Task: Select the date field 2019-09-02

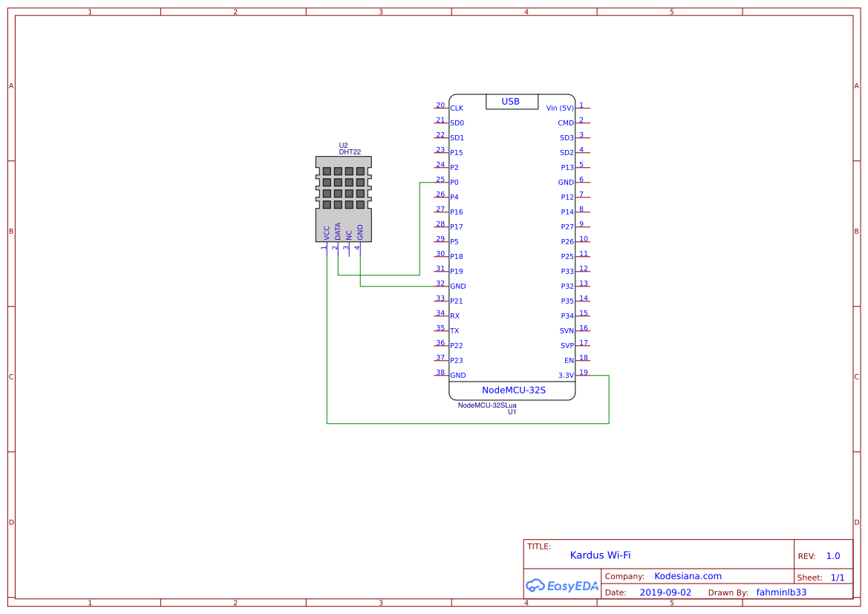Action: [x=667, y=592]
